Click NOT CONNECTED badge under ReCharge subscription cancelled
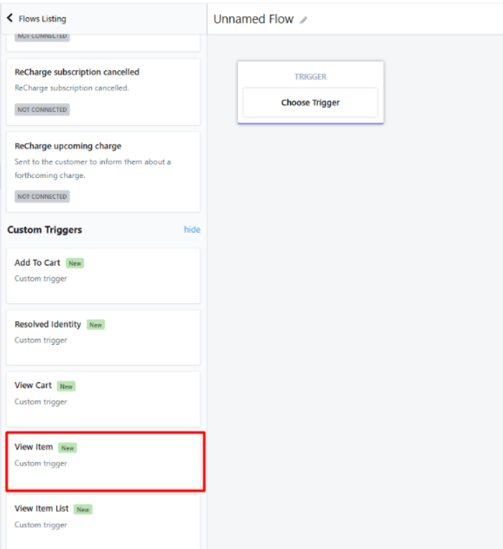The image size is (503, 549). pos(42,110)
